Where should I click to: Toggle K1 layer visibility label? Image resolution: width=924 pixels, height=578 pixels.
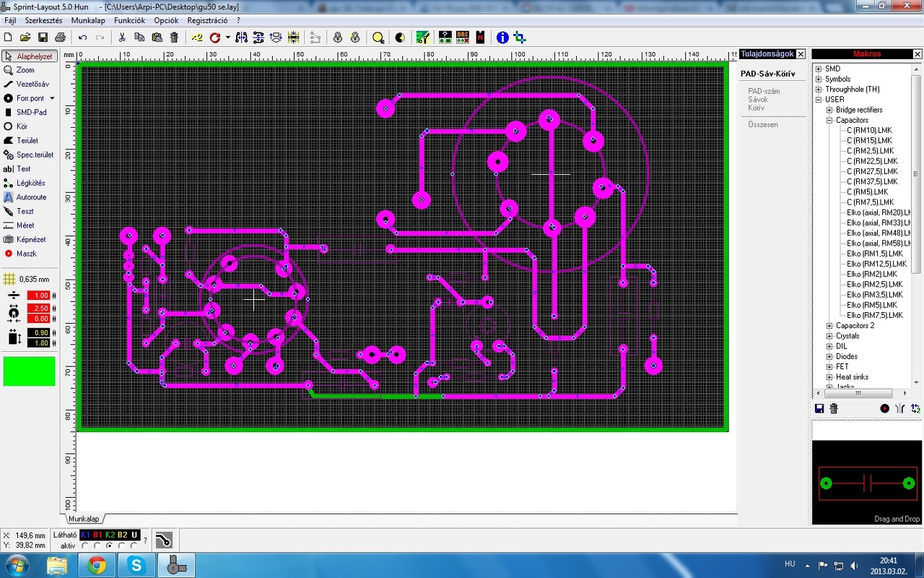pyautogui.click(x=85, y=535)
